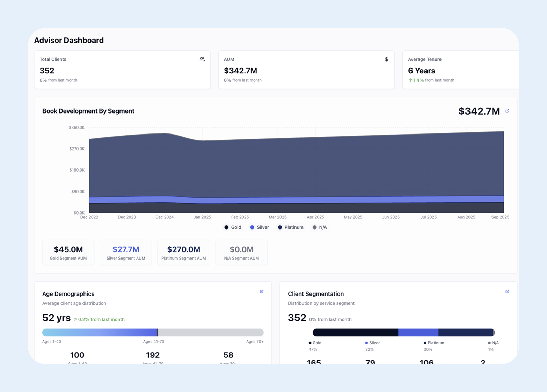Image resolution: width=547 pixels, height=392 pixels.
Task: Select the Gold Segment AUM card
Action: (x=68, y=253)
